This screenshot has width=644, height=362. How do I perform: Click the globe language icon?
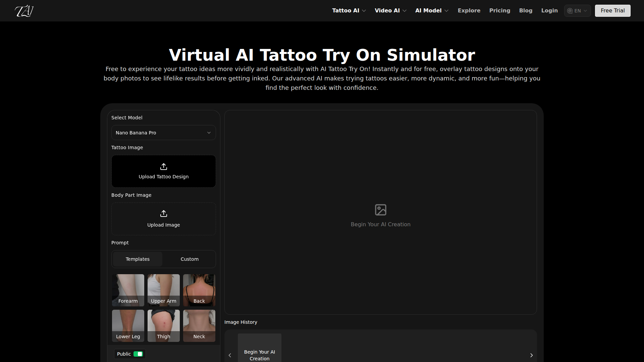click(570, 11)
